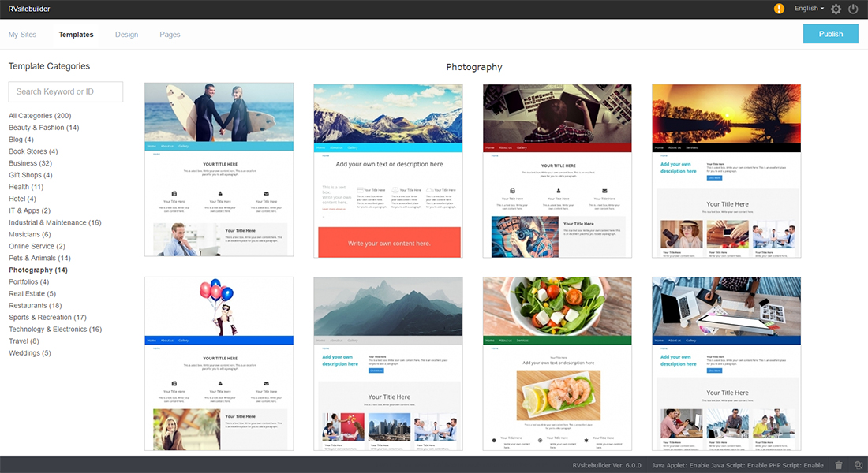868x473 pixels.
Task: Select the salad bowl template thumbnail
Action: 557,363
